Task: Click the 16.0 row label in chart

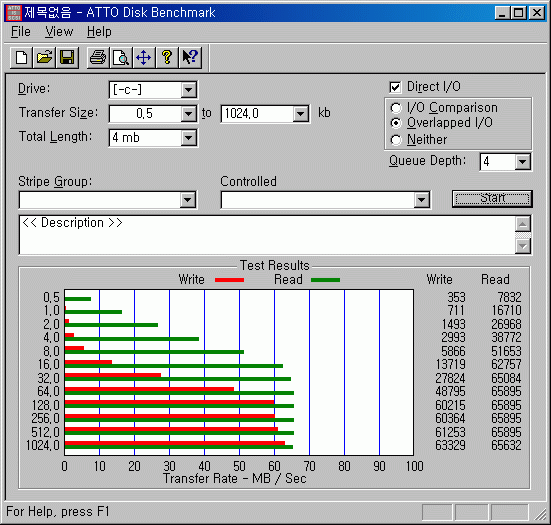Action: [x=49, y=364]
